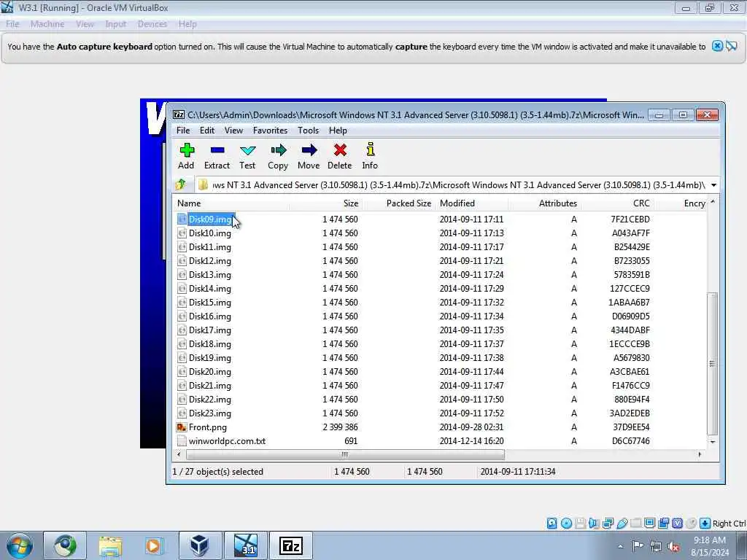Open the 7-Zip Help menu
The image size is (747, 560).
pos(338,130)
